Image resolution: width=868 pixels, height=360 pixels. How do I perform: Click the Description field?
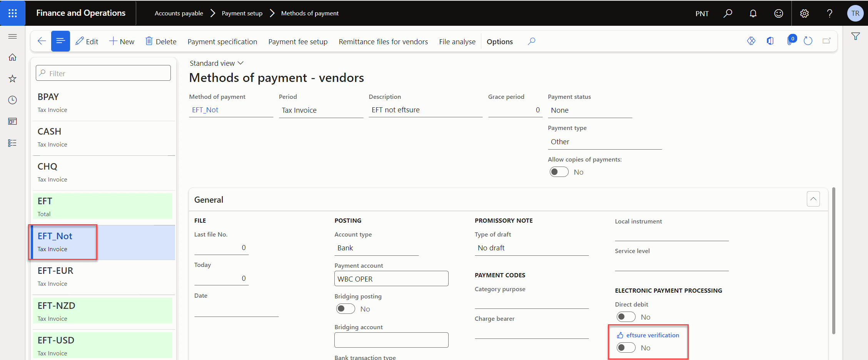pos(426,110)
